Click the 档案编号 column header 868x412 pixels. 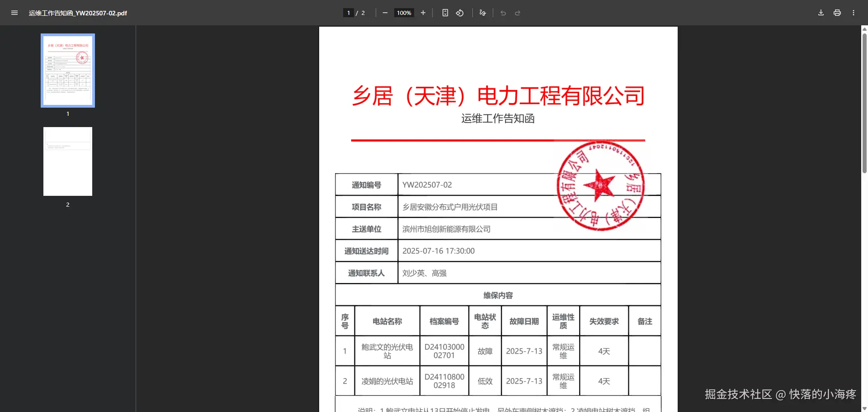point(444,321)
